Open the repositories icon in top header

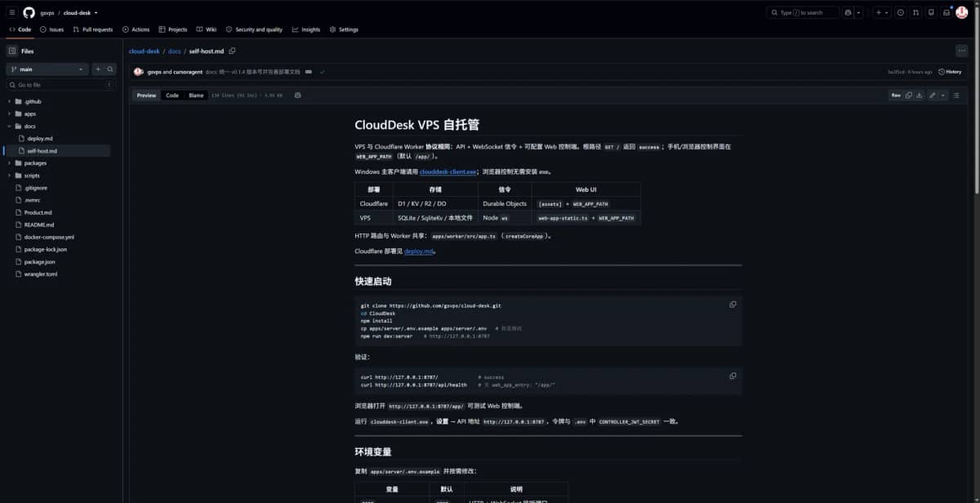[932, 12]
